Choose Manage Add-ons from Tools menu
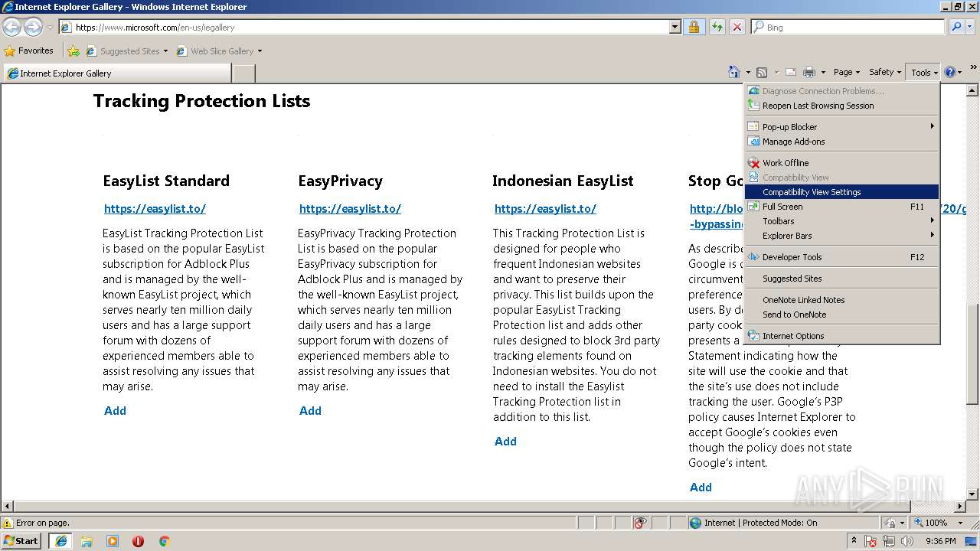 pos(841,142)
